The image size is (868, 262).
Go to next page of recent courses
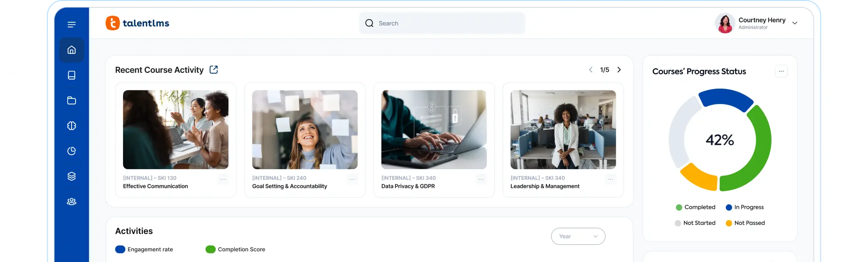click(619, 70)
